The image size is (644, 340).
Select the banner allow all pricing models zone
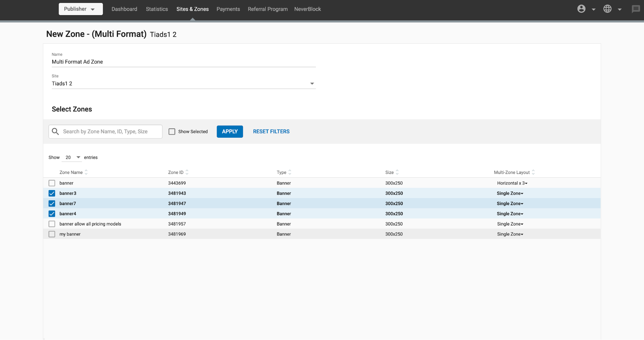point(52,224)
